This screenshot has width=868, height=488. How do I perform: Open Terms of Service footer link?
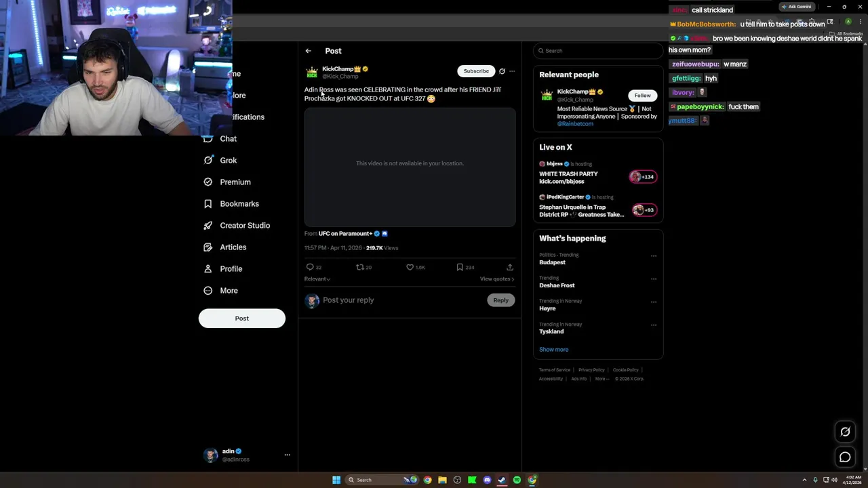click(554, 370)
